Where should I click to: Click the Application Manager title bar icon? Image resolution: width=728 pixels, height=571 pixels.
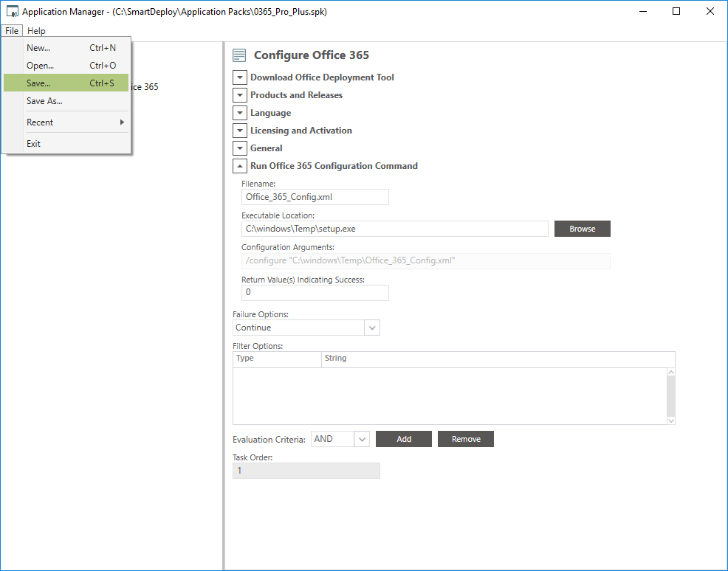(12, 12)
